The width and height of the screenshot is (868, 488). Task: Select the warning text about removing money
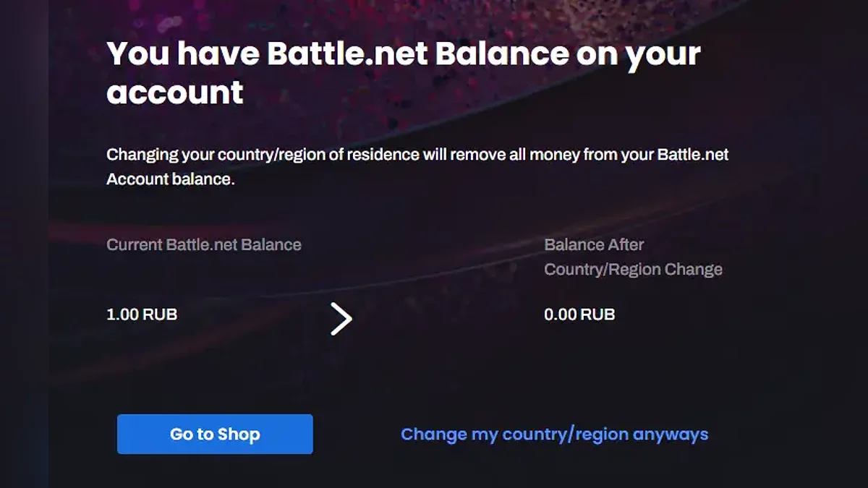coord(417,166)
